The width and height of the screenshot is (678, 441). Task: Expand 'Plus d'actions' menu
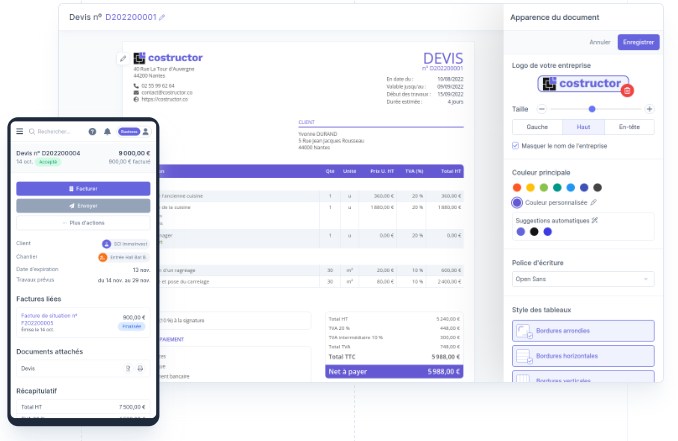tap(83, 222)
